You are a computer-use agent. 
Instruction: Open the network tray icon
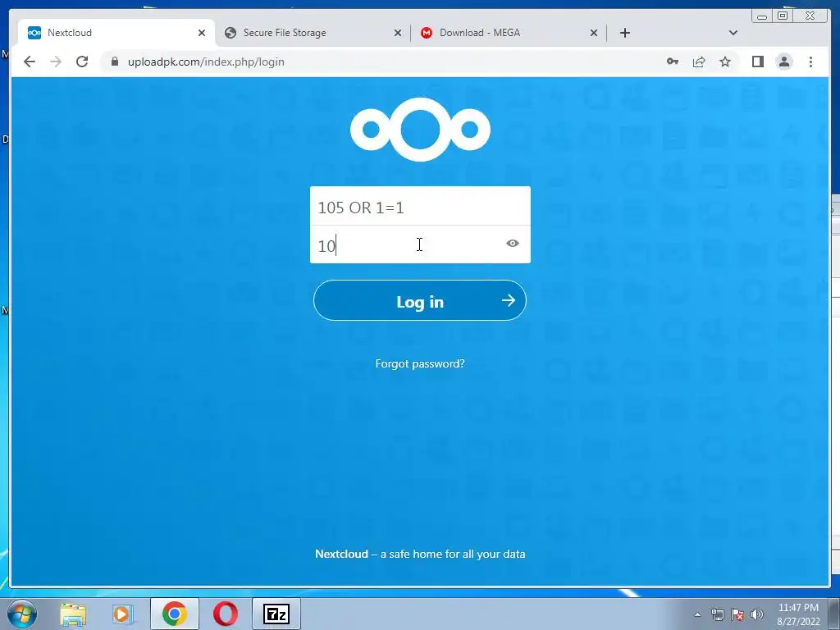pyautogui.click(x=717, y=614)
